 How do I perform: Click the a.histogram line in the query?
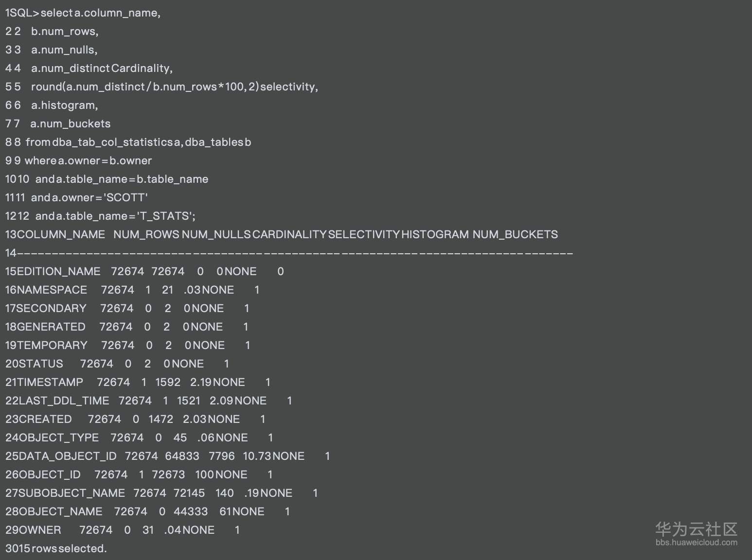tap(64, 105)
